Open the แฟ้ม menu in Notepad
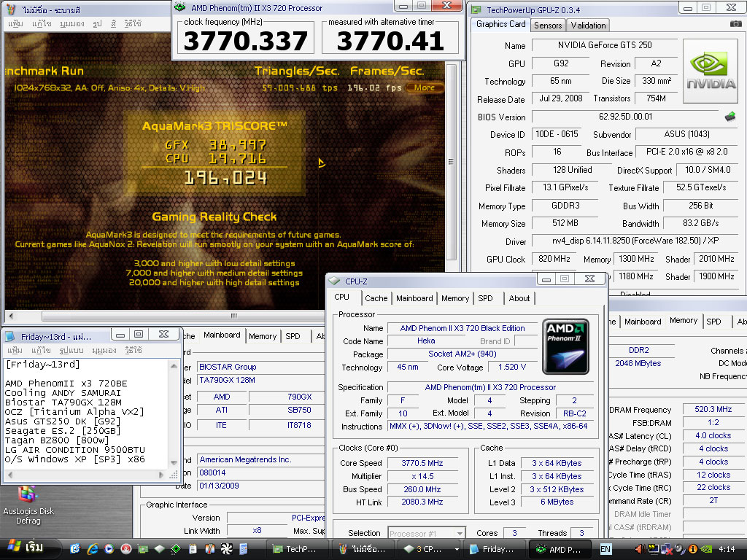Viewport: 747px width, 560px height. (x=15, y=350)
